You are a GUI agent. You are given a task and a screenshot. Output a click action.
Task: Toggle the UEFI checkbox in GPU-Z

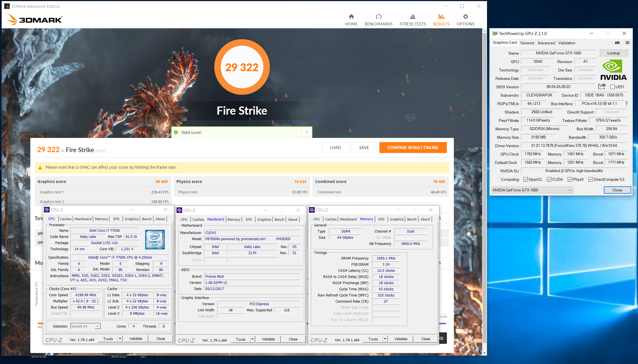click(612, 87)
